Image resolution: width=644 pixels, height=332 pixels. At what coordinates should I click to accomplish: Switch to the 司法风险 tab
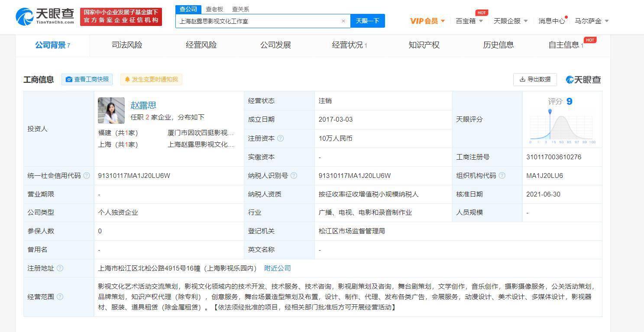tap(127, 45)
